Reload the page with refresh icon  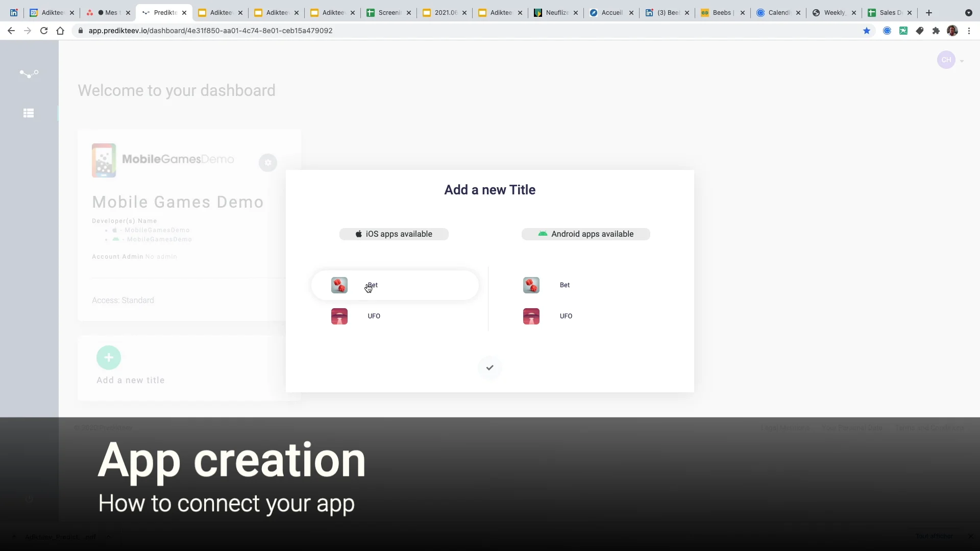point(44,31)
